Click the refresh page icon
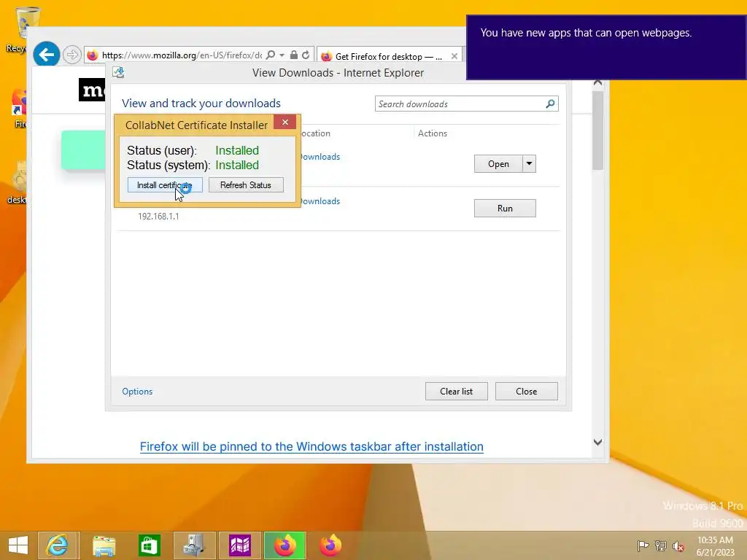The image size is (747, 560). click(306, 55)
